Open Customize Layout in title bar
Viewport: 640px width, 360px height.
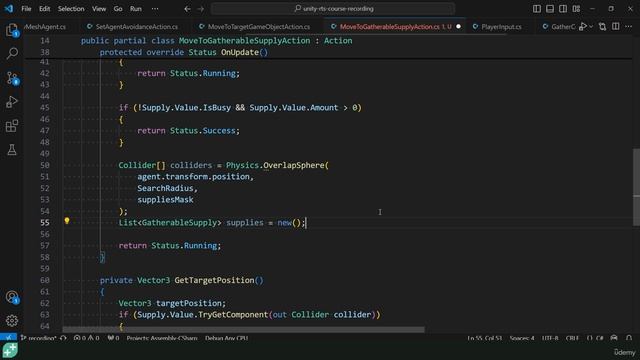(x=576, y=9)
